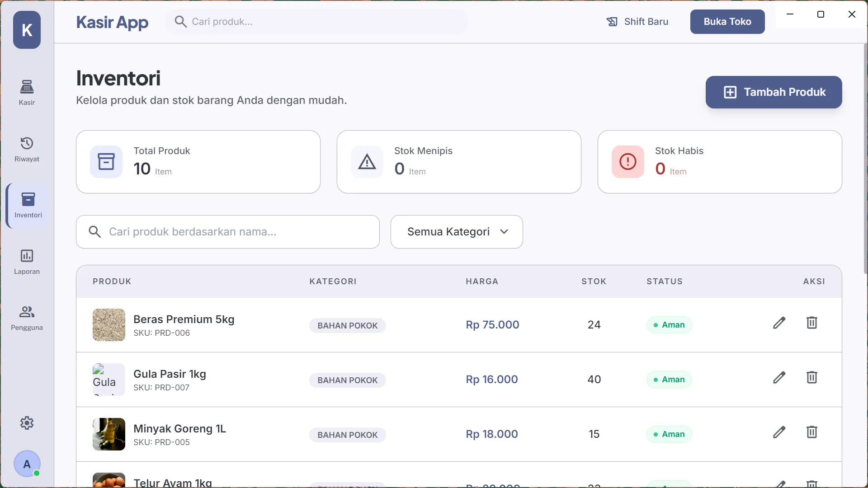The height and width of the screenshot is (488, 868).
Task: Click the search magnifier icon in top bar
Action: tap(180, 21)
